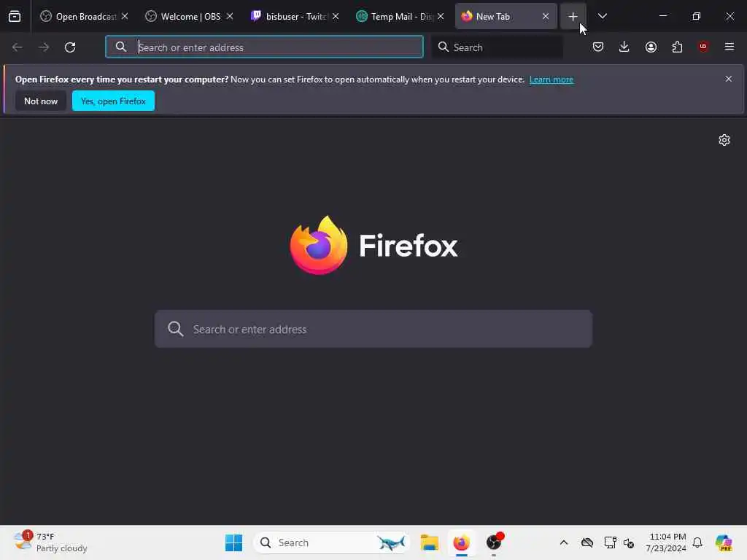This screenshot has width=747, height=560.
Task: Open the notifications bell
Action: (x=697, y=542)
